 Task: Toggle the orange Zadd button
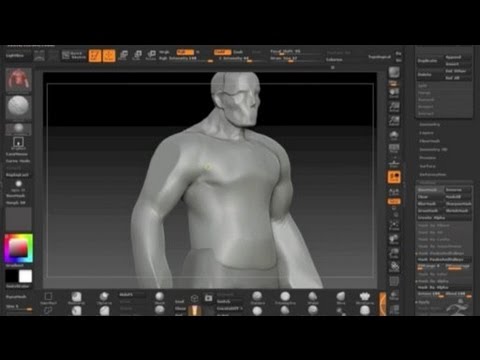(222, 52)
